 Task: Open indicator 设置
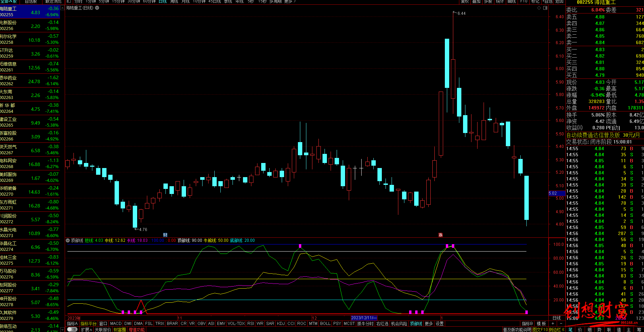tap(440, 324)
